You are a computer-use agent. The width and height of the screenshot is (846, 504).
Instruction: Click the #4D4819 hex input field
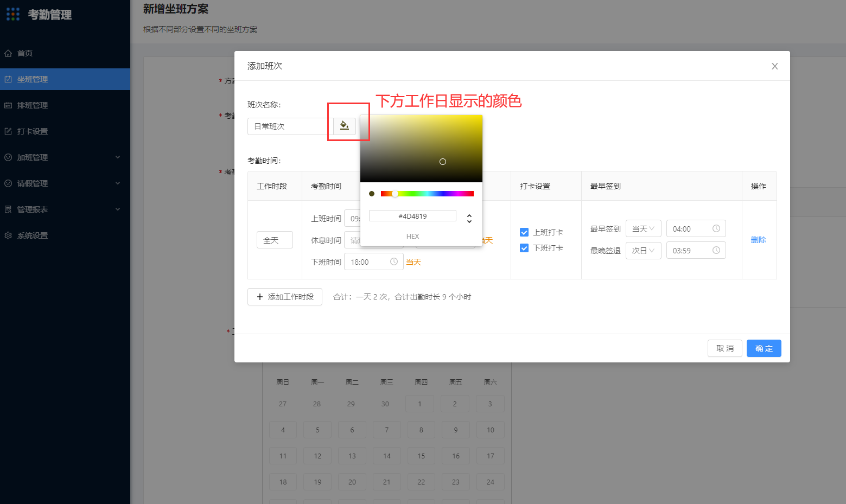click(412, 216)
